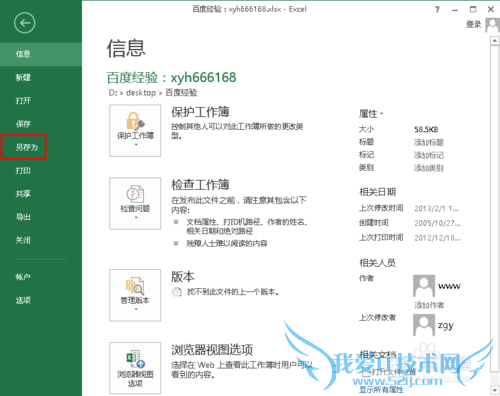Click the 相关人员 heading
Screen dimensions: 500x396
pos(377,263)
